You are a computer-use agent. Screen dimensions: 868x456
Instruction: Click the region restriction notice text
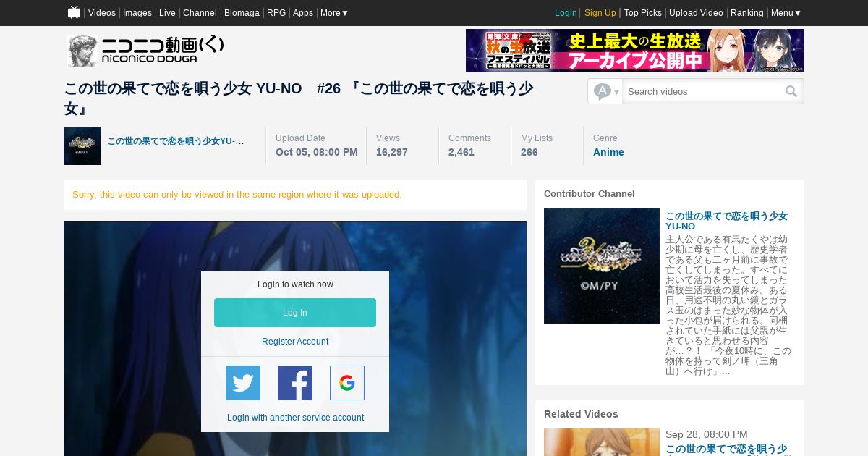click(237, 195)
